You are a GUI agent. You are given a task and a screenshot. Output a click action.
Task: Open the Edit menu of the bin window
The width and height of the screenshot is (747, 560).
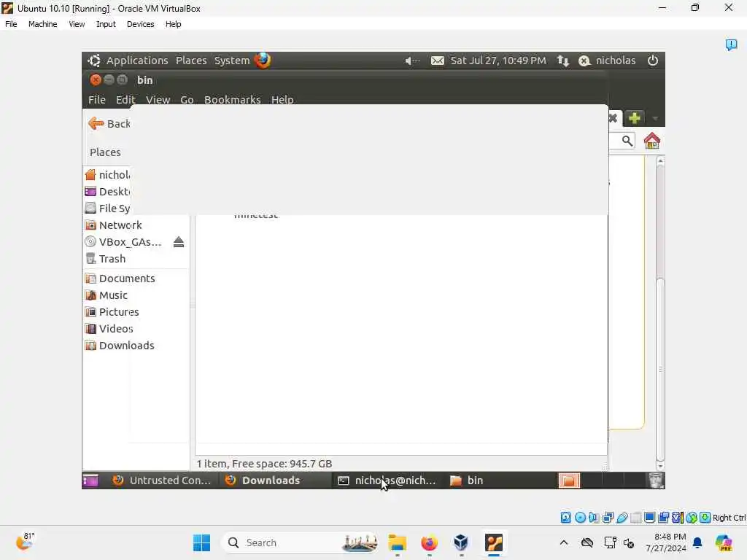pos(125,99)
